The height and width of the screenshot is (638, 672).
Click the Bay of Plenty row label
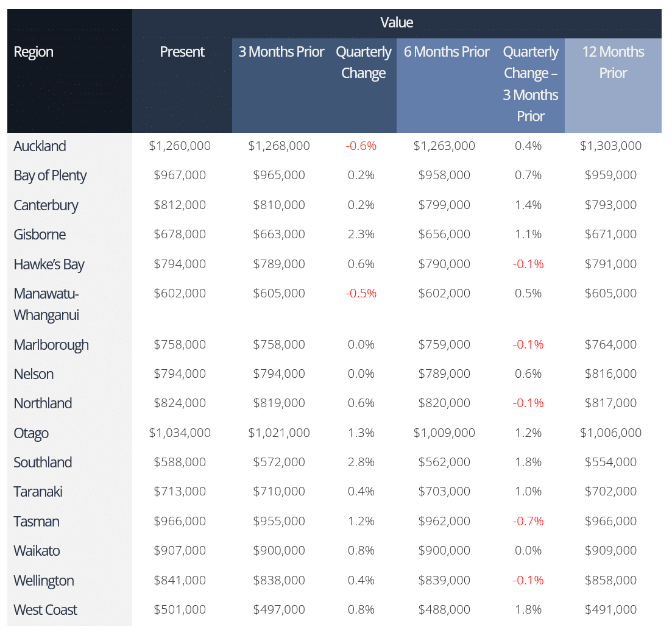[50, 175]
